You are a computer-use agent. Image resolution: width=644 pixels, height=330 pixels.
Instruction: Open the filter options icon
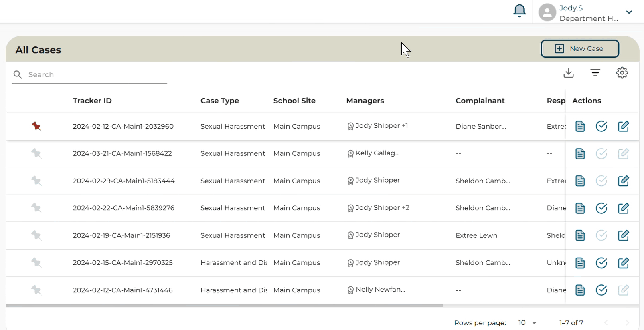click(x=595, y=73)
